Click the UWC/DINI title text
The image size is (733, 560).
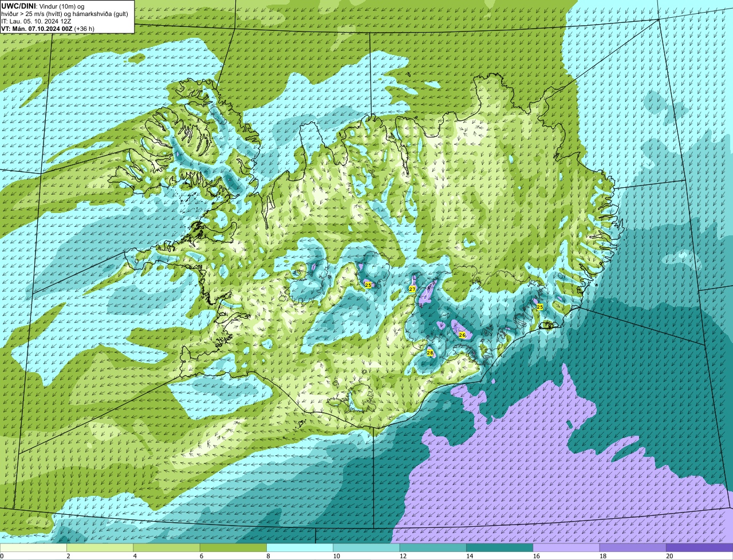coord(19,6)
